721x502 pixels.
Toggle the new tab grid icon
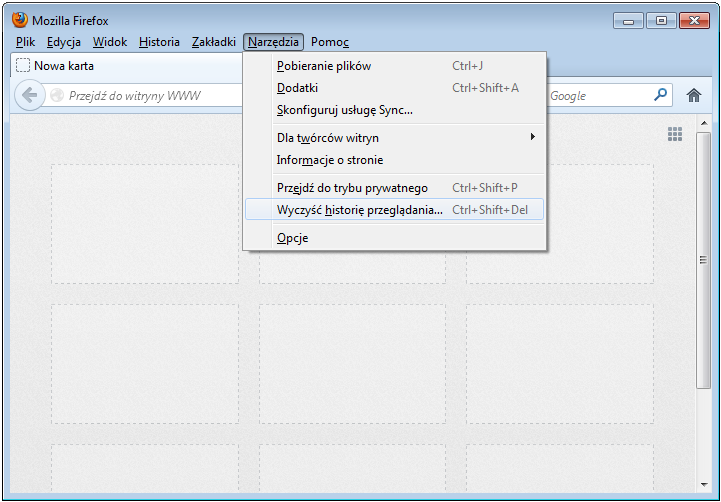pyautogui.click(x=675, y=134)
